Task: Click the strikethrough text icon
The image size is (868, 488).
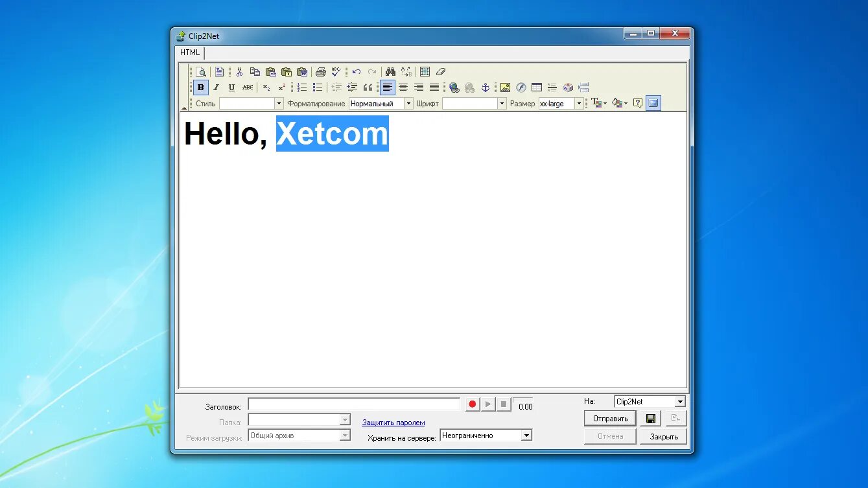Action: 247,87
